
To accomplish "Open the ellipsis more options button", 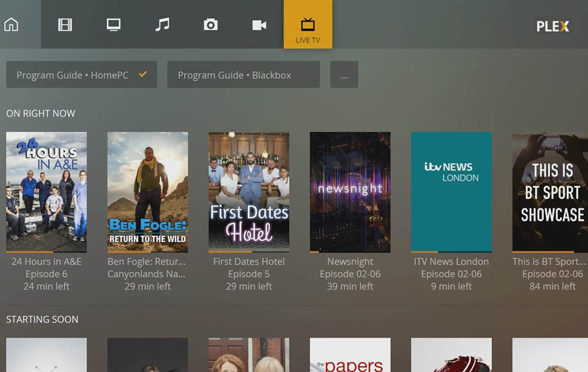I will coord(344,74).
